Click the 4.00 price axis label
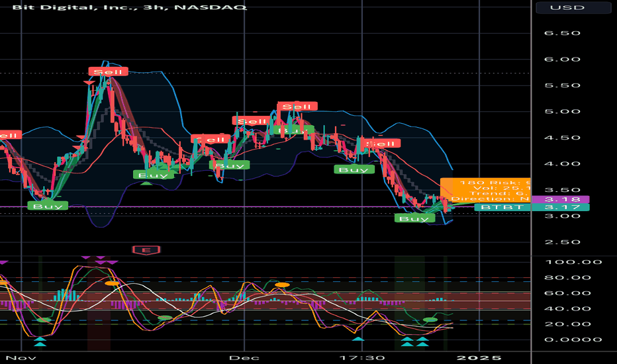This screenshot has height=364, width=617. point(562,163)
